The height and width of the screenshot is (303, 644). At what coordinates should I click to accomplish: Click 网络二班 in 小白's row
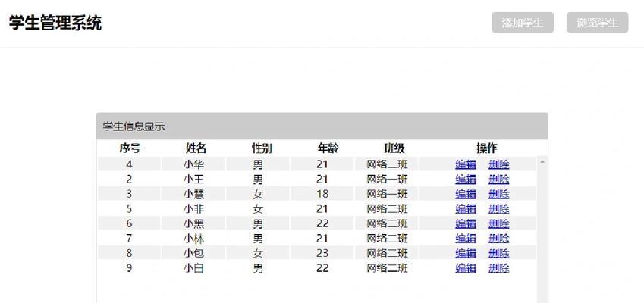(388, 268)
